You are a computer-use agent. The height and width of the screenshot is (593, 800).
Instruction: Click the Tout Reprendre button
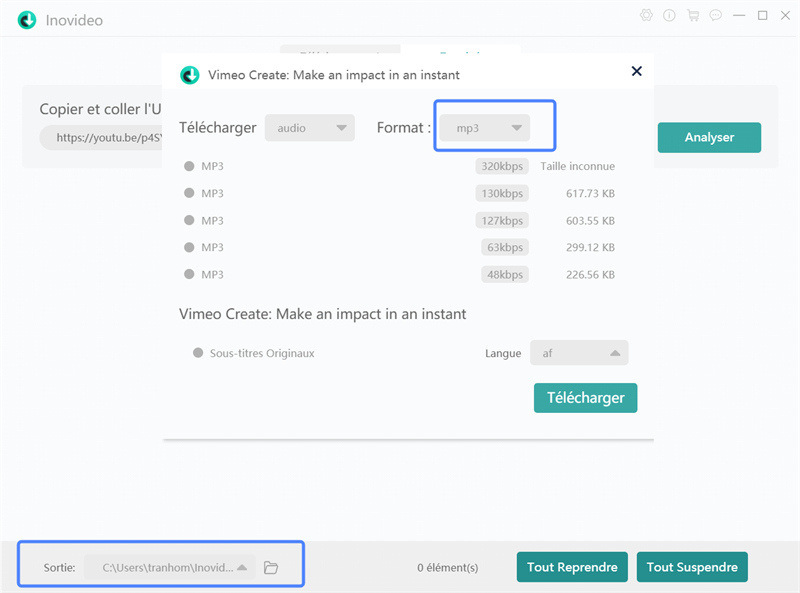(x=572, y=567)
